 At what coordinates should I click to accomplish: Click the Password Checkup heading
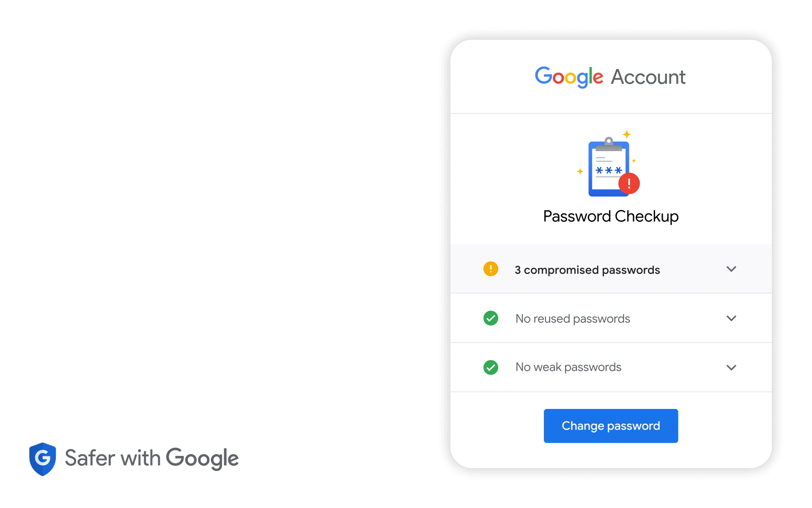[x=611, y=216]
